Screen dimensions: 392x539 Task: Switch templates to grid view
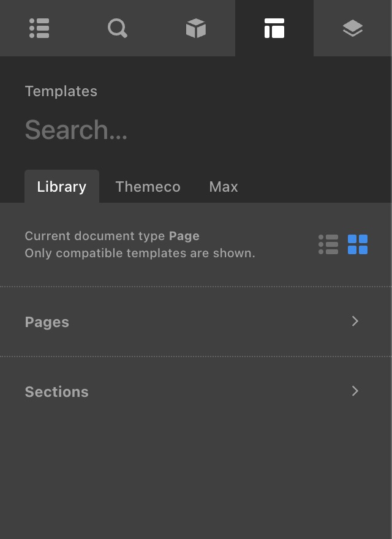358,244
